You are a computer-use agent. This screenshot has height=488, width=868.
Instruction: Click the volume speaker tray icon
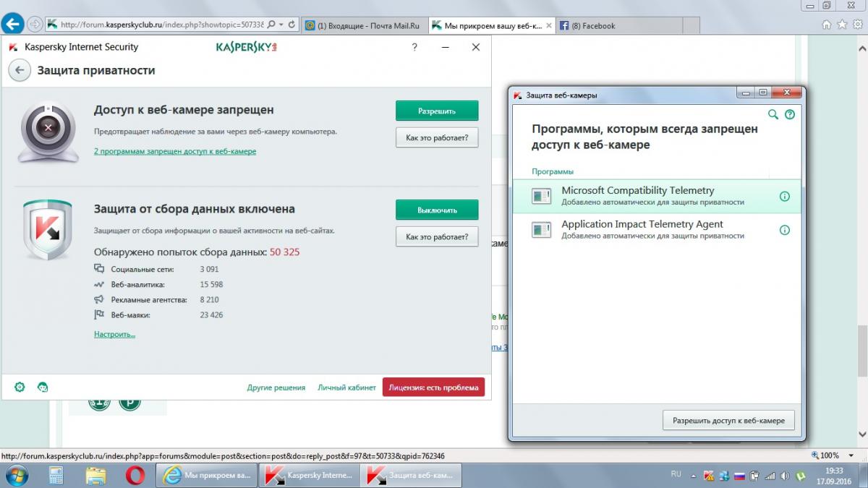coord(785,476)
